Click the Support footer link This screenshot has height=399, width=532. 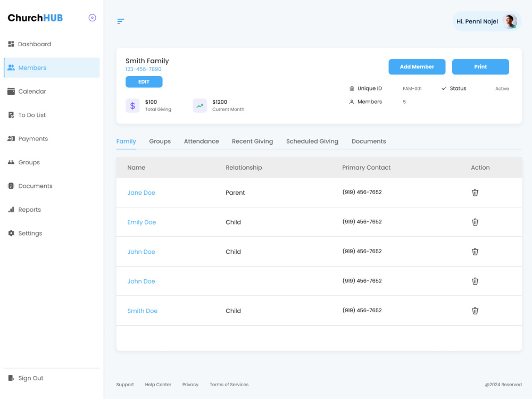tap(125, 385)
